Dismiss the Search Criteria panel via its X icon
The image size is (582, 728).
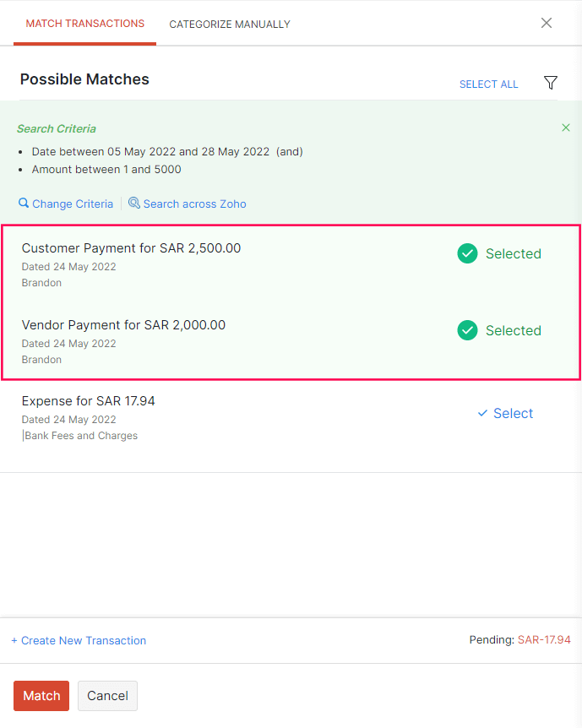[566, 128]
